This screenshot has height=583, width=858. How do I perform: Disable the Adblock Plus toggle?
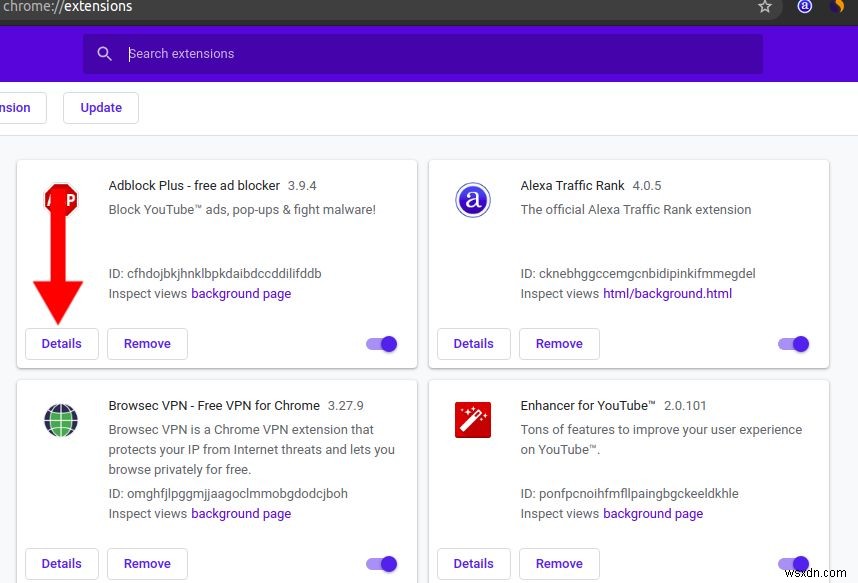[381, 344]
